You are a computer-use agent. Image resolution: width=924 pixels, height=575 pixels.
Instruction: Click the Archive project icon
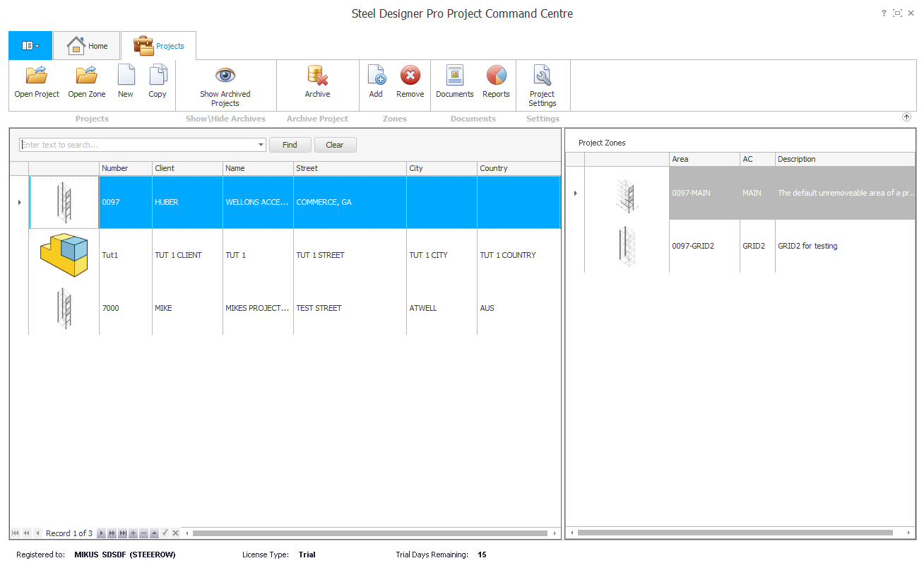pos(317,76)
